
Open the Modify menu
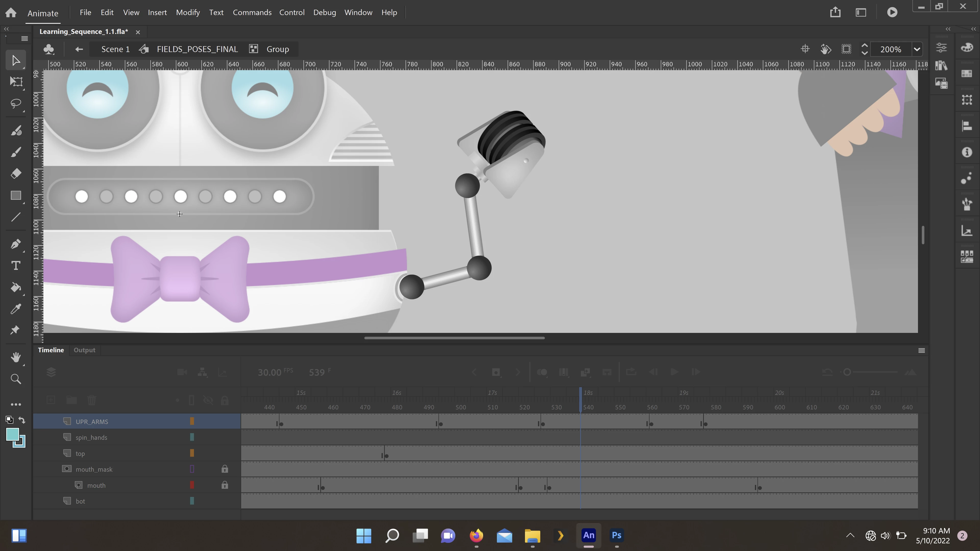(188, 12)
